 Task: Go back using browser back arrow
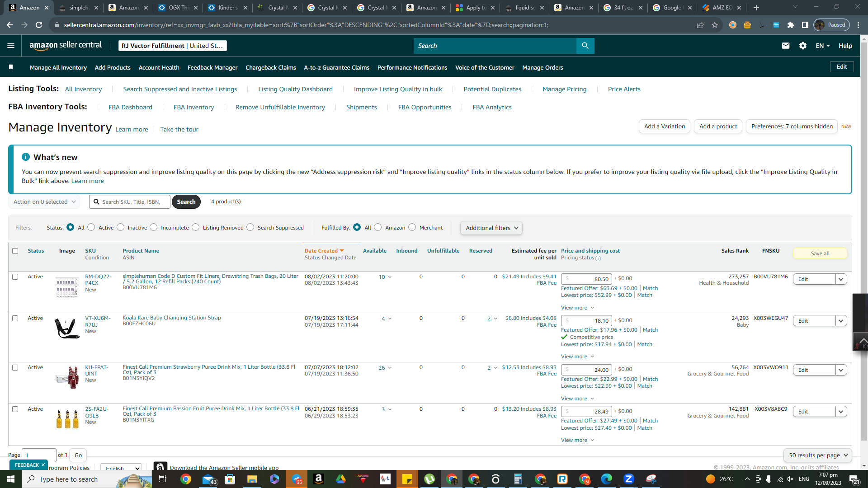coord(10,25)
